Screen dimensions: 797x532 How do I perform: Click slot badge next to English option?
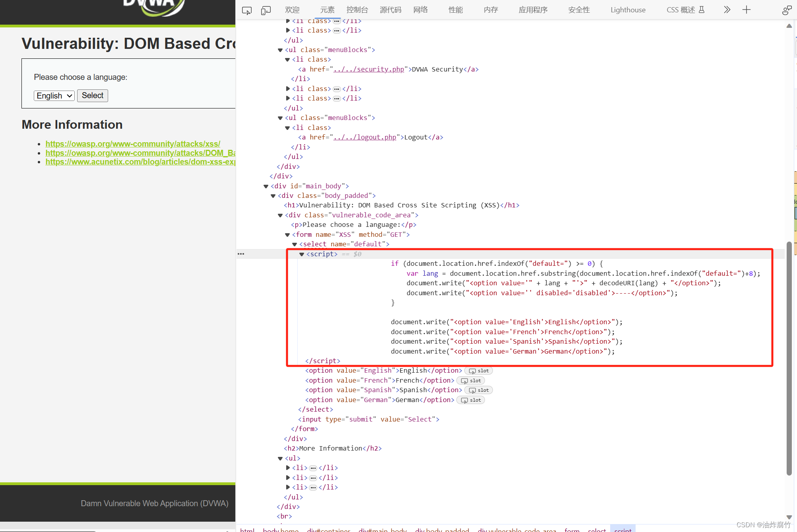click(479, 371)
